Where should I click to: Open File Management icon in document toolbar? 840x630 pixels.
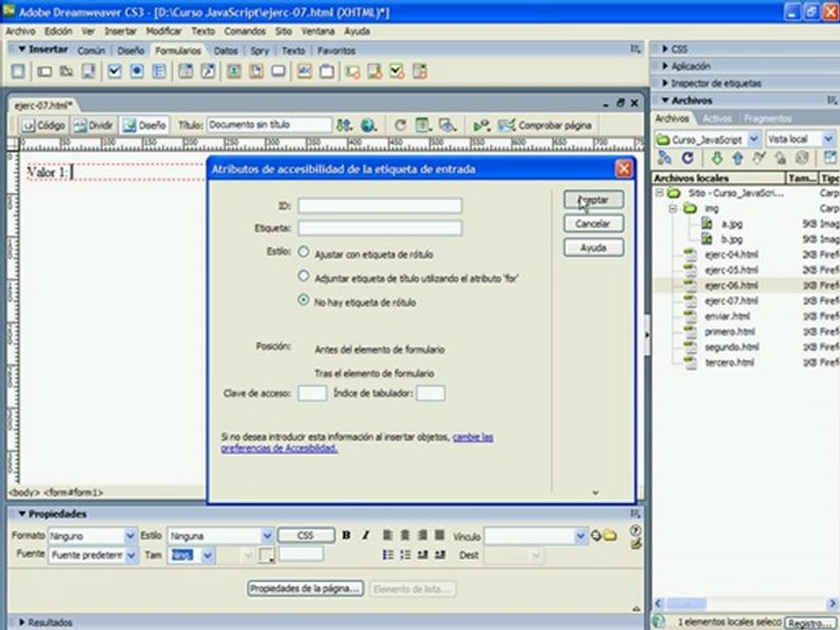pyautogui.click(x=344, y=125)
